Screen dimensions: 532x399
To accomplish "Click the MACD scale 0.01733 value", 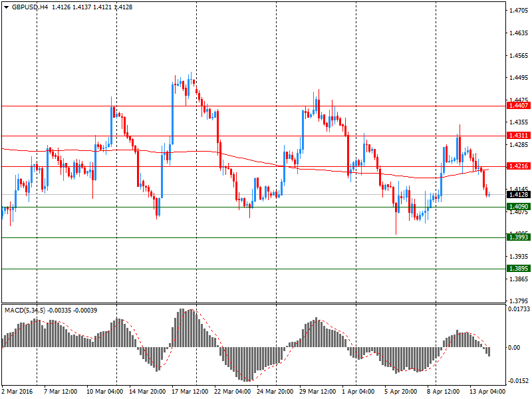I will (519, 309).
